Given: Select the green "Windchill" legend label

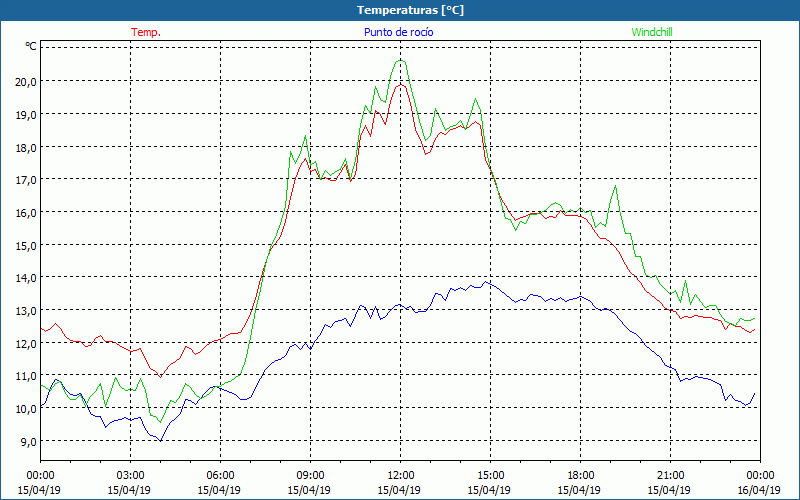Looking at the screenshot, I should coord(652,32).
